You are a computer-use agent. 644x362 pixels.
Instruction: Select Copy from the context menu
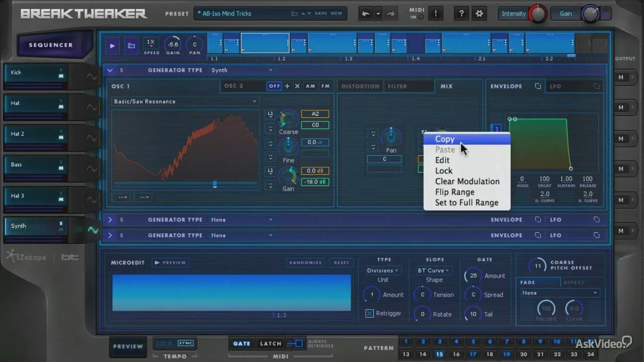pos(445,139)
